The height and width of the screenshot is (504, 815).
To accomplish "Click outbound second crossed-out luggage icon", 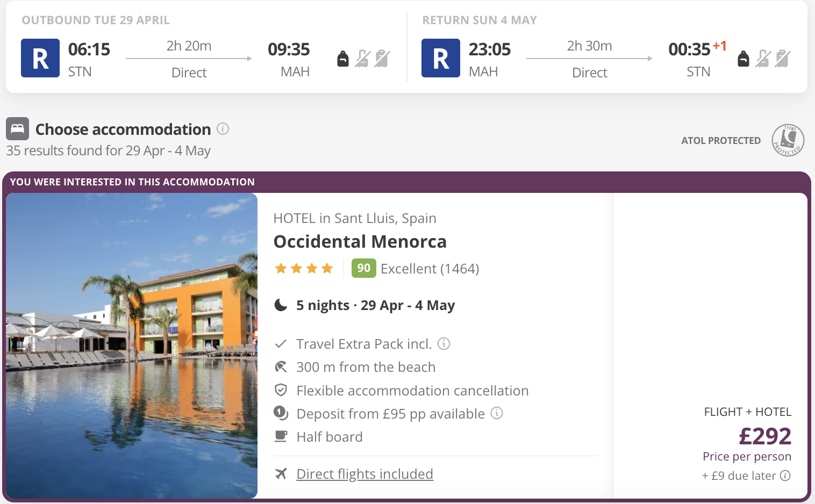I will 382,59.
